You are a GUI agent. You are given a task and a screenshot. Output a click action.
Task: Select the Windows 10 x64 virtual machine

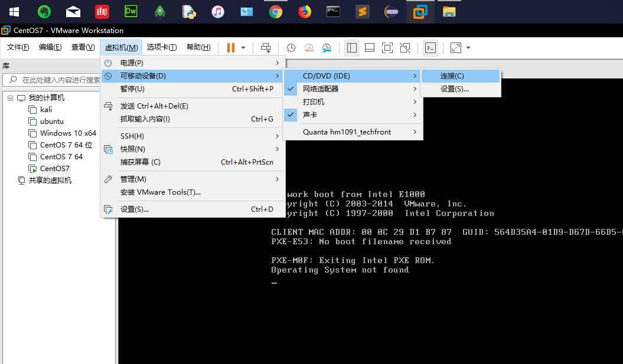[68, 133]
